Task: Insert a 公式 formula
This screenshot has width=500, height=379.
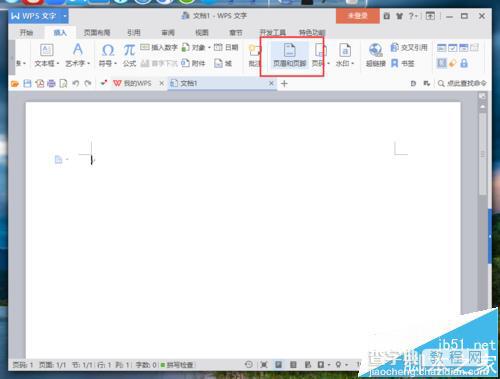Action: tap(129, 55)
